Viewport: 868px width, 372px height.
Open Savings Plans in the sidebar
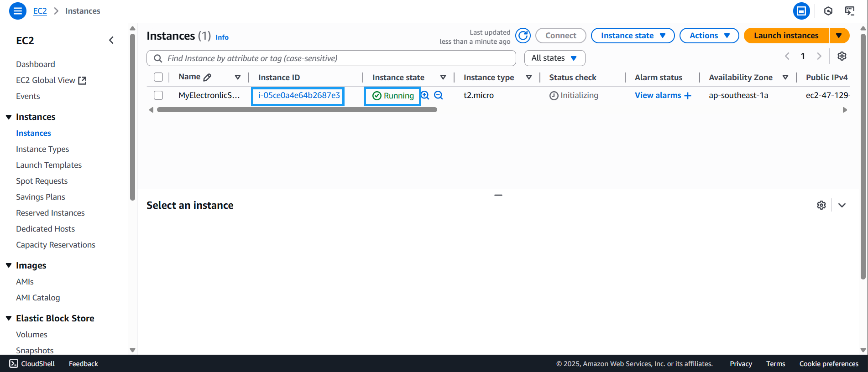pyautogui.click(x=41, y=197)
